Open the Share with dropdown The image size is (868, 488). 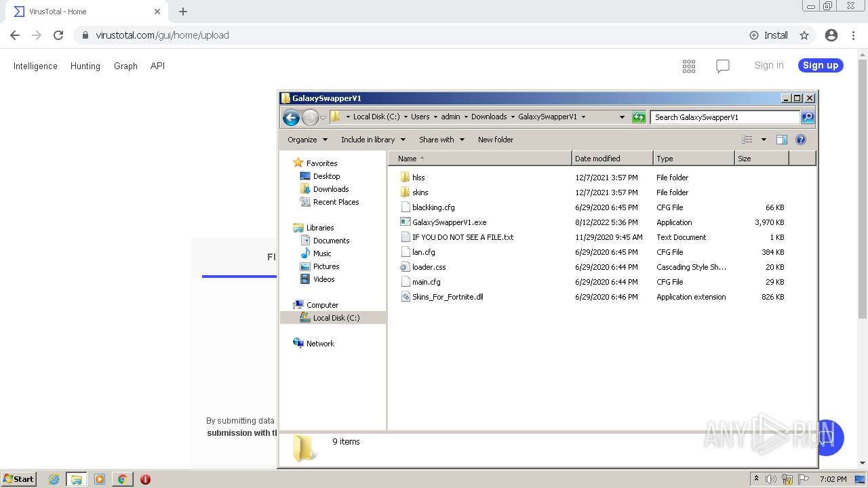441,140
